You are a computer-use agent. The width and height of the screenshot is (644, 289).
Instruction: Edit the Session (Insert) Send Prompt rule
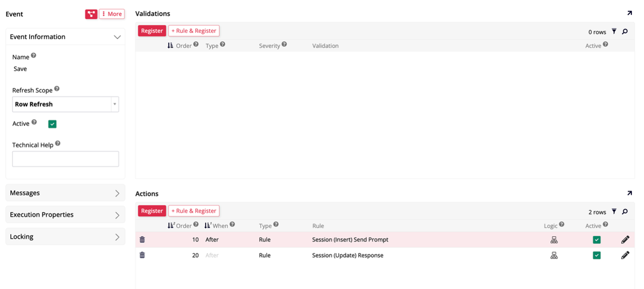625,240
